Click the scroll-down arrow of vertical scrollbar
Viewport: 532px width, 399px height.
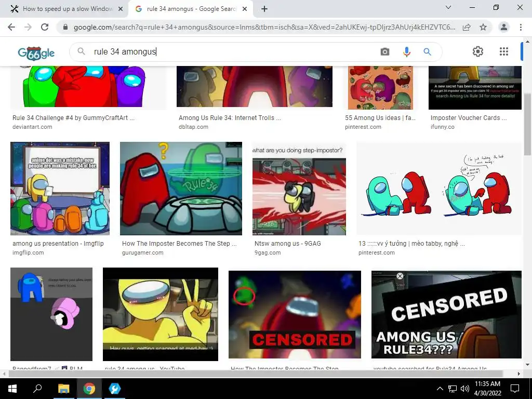pos(527,365)
